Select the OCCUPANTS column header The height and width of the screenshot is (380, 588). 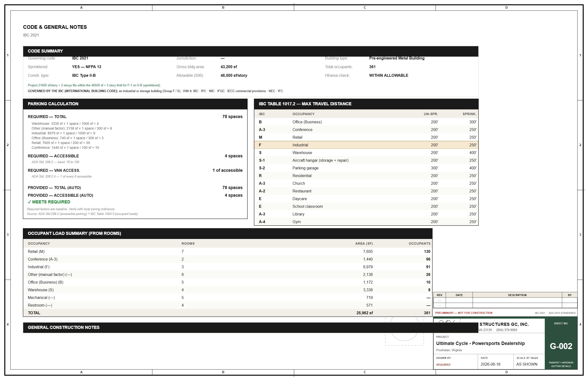(x=419, y=243)
